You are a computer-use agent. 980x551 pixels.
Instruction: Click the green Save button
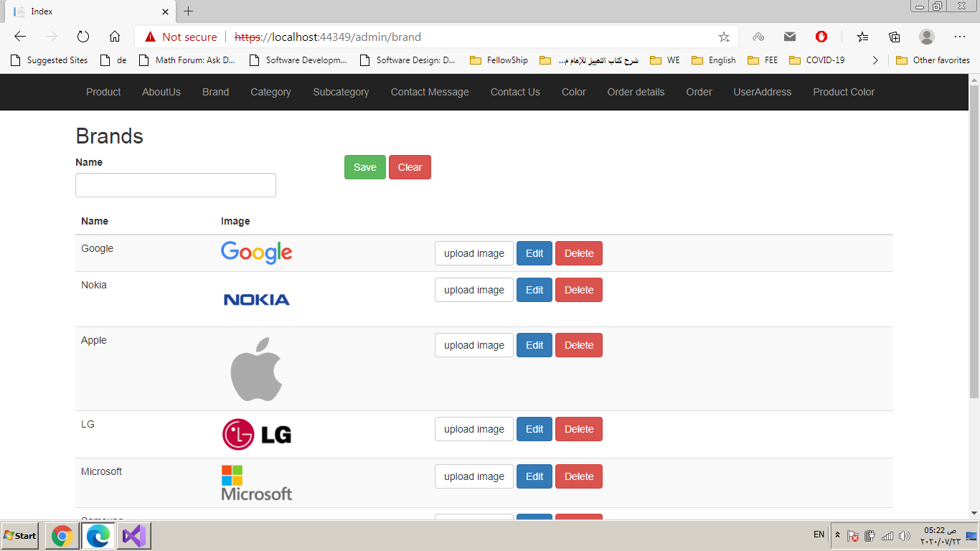pos(365,167)
